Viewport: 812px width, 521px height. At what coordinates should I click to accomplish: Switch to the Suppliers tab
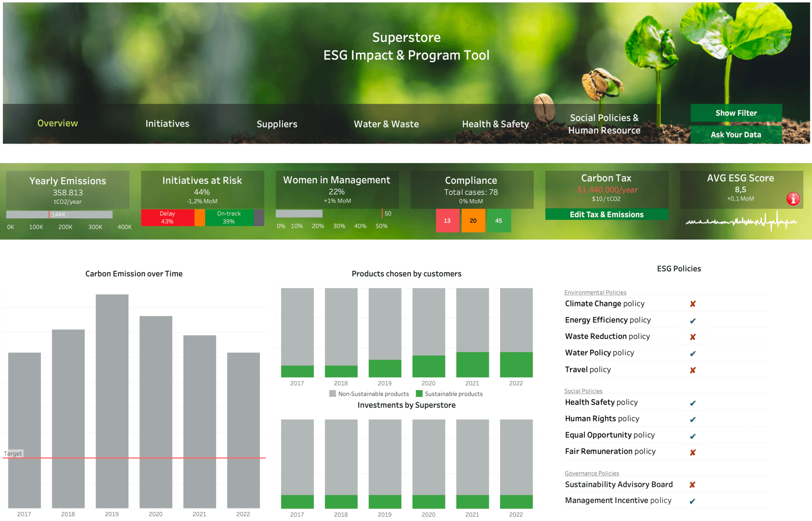[277, 124]
